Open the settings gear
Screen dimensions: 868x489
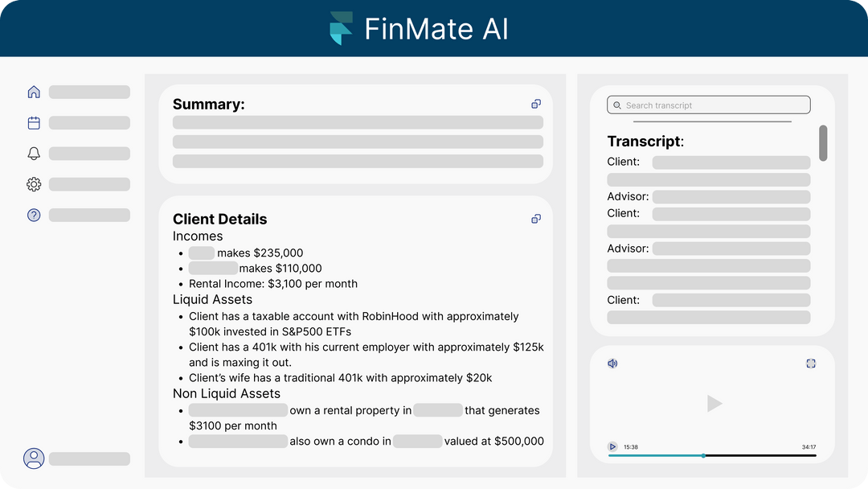click(x=34, y=184)
